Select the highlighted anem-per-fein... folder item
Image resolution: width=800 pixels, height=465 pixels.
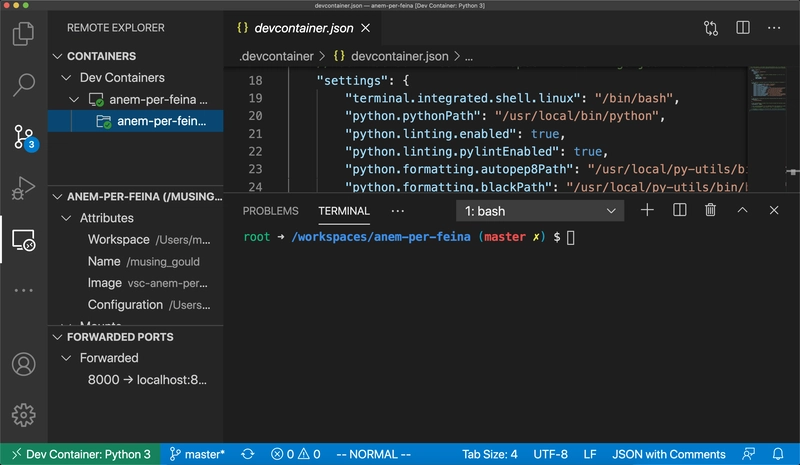click(136, 121)
